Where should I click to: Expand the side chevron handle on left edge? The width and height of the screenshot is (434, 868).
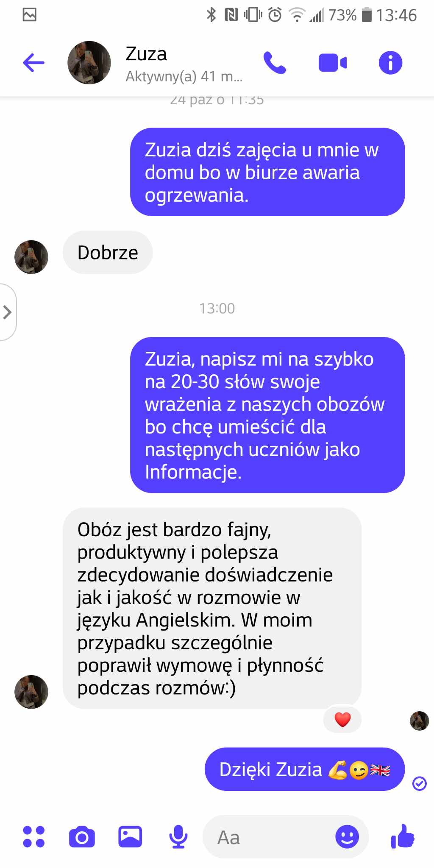[x=8, y=312]
